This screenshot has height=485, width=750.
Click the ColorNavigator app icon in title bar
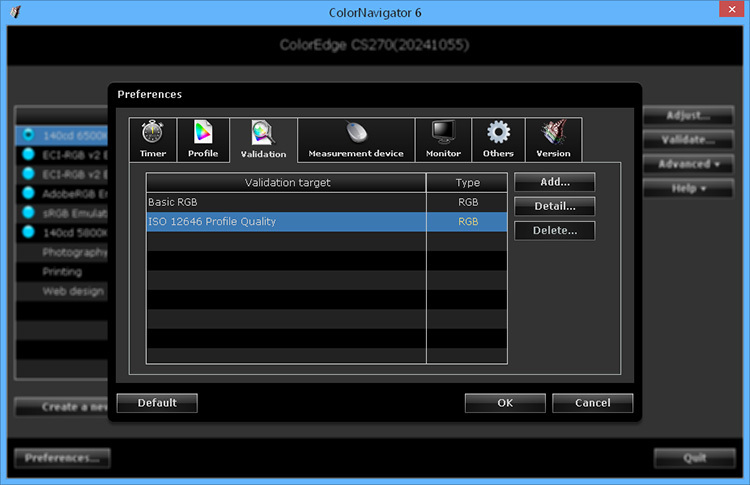tap(15, 12)
